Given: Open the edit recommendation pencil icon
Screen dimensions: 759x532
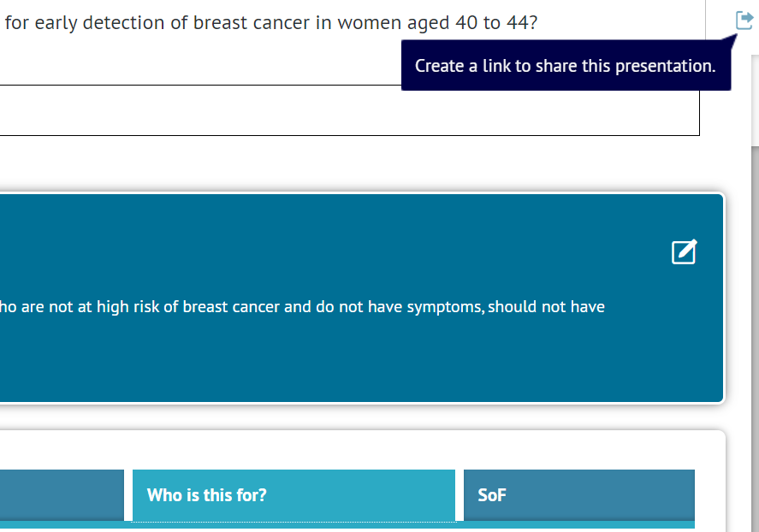Looking at the screenshot, I should tap(684, 251).
